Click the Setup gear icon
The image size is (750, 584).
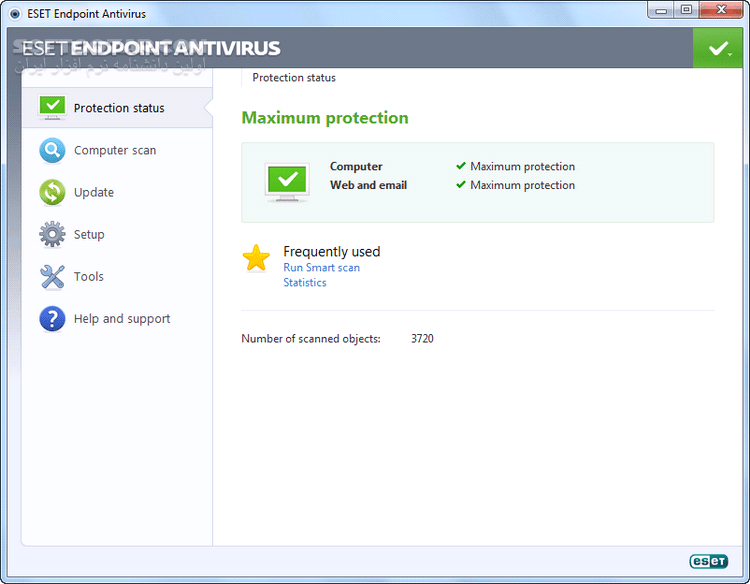52,234
